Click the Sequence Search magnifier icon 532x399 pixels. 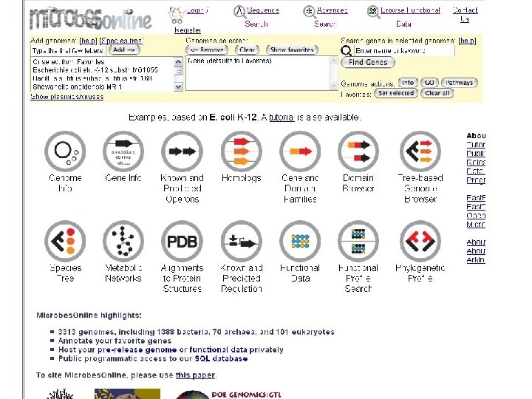pos(239,12)
